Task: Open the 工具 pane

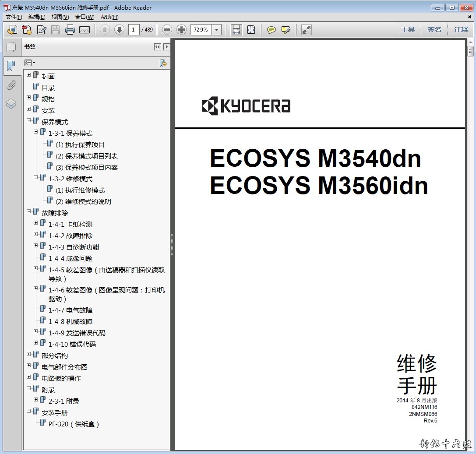Action: pyautogui.click(x=407, y=30)
